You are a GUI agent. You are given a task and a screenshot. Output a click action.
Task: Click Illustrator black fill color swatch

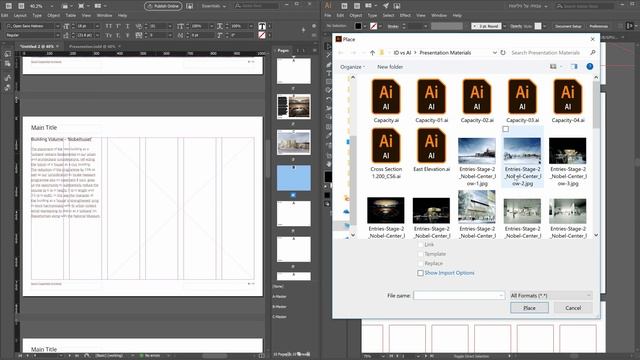[358, 26]
